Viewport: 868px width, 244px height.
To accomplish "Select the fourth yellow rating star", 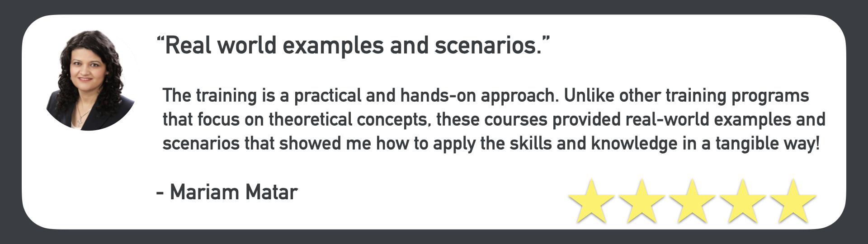I will coord(742,201).
